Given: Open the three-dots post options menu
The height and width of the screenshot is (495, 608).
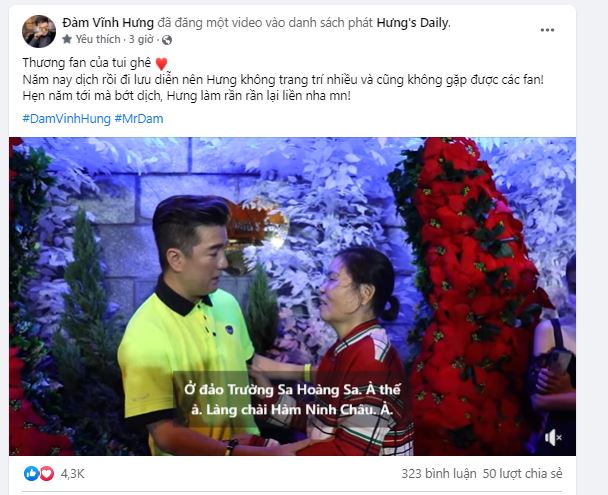Looking at the screenshot, I should coord(547,30).
